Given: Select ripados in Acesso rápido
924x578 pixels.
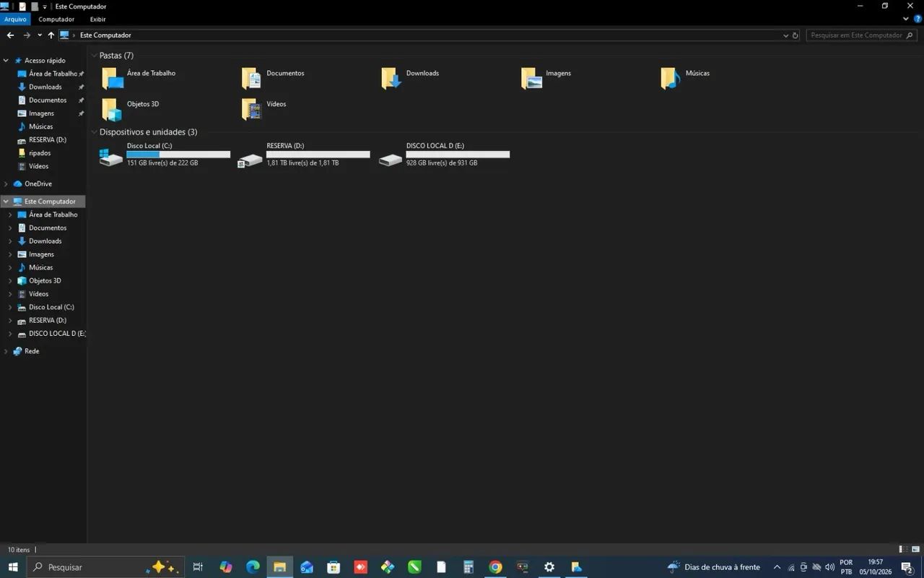Looking at the screenshot, I should [x=40, y=153].
